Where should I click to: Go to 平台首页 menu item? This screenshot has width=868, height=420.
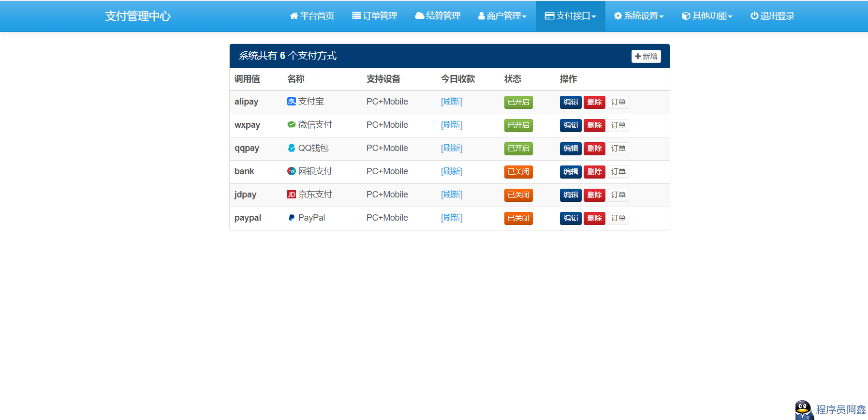coord(312,16)
